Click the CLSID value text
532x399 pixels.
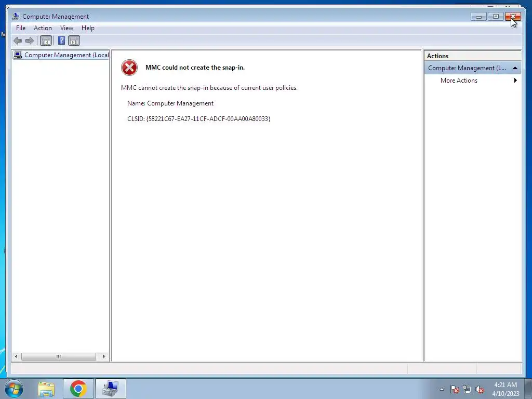208,119
